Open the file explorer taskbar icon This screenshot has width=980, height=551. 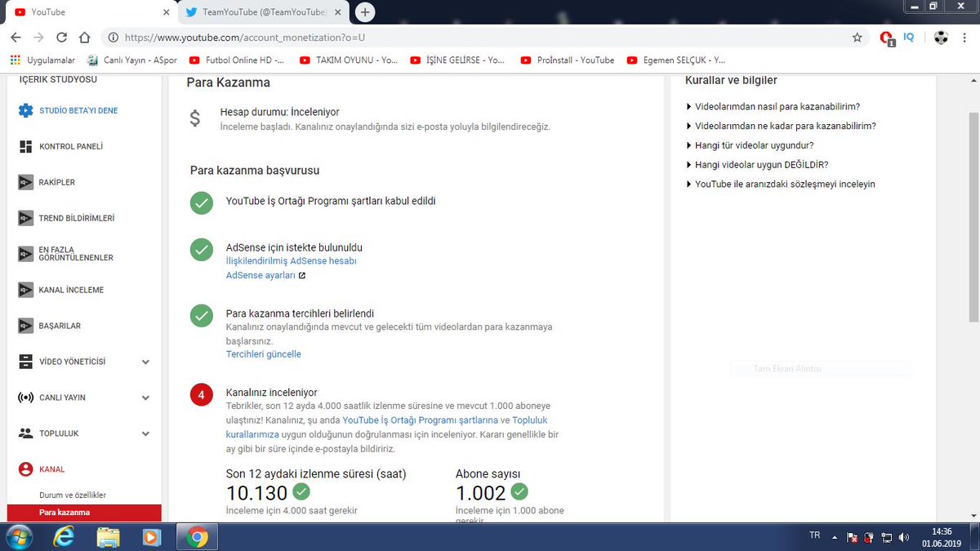[x=108, y=537]
